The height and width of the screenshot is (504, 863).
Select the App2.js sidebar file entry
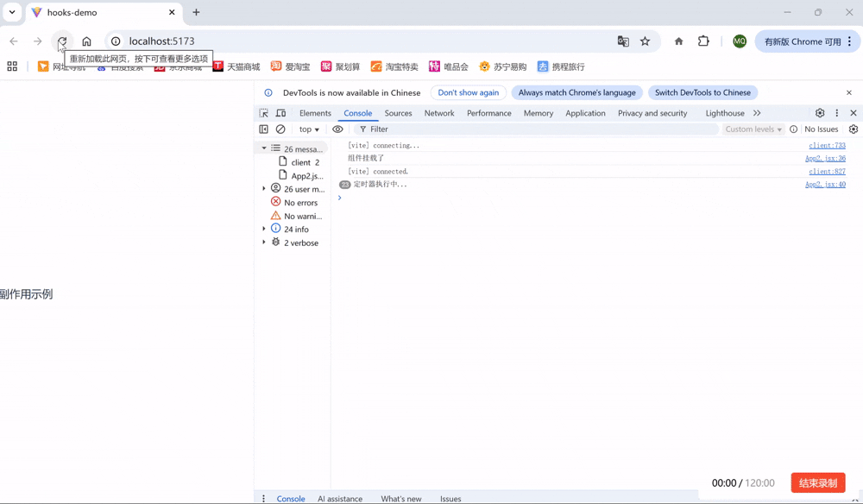(300, 175)
